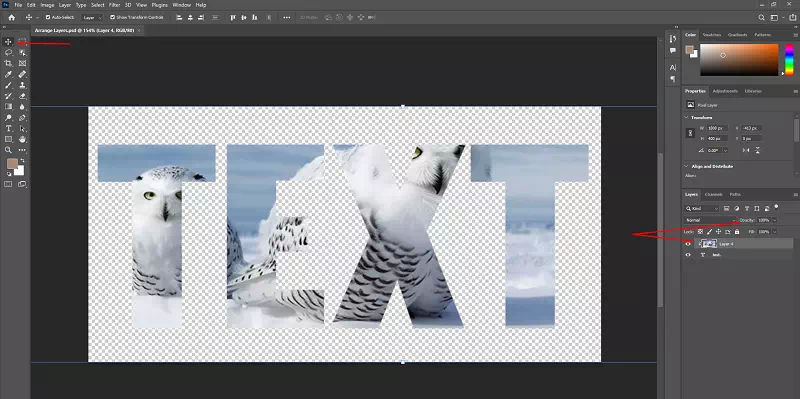Select the Eyedropper tool
Viewport: 800px width, 399px height.
[8, 74]
